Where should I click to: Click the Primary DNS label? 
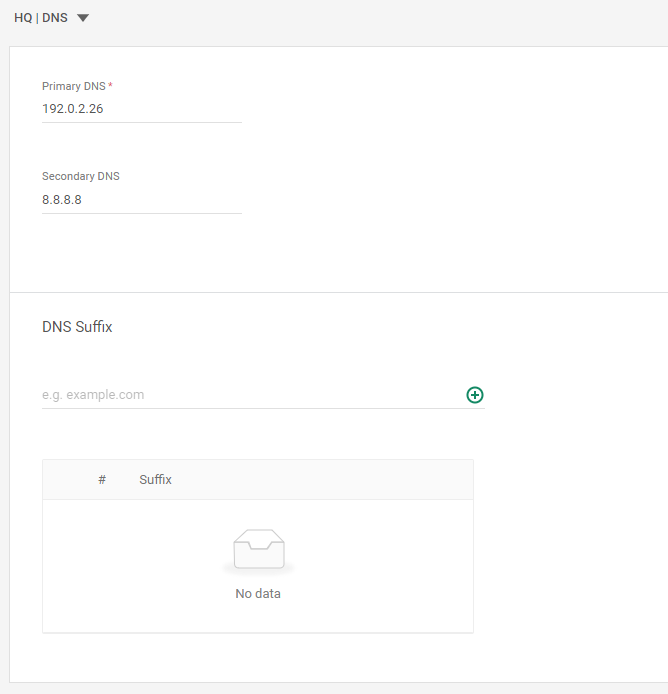click(x=74, y=86)
